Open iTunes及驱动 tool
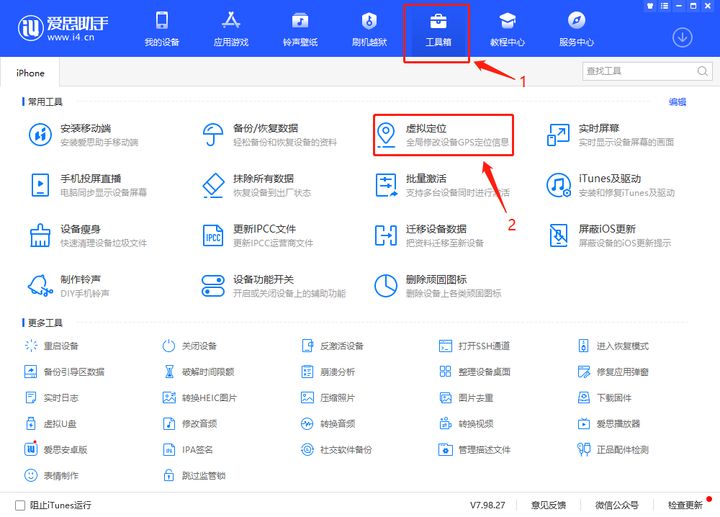The image size is (720, 517). (x=558, y=185)
